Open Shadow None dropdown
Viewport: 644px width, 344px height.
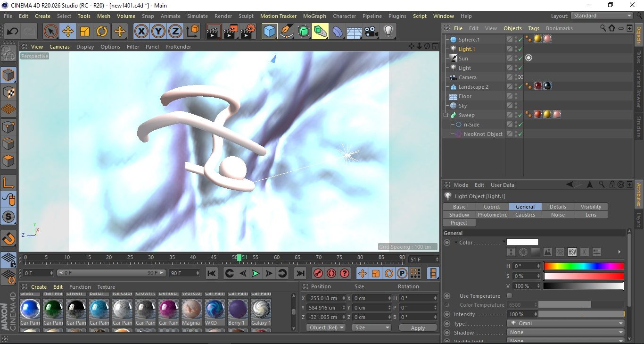[566, 333]
